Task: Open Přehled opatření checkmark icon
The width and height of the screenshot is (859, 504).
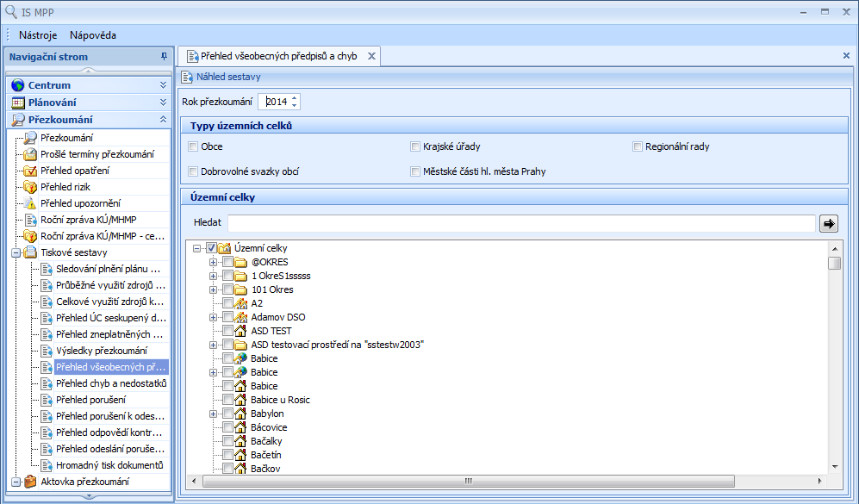Action: click(x=30, y=171)
